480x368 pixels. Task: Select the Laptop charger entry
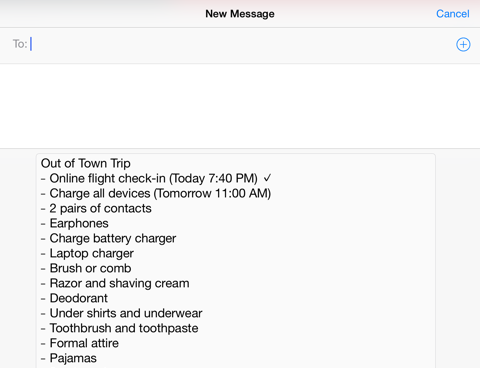(x=87, y=253)
